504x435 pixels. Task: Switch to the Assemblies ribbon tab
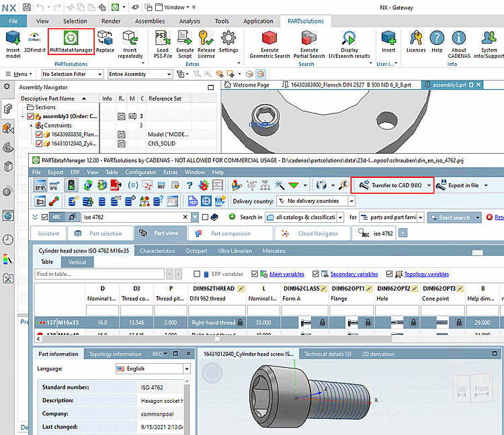coord(149,21)
